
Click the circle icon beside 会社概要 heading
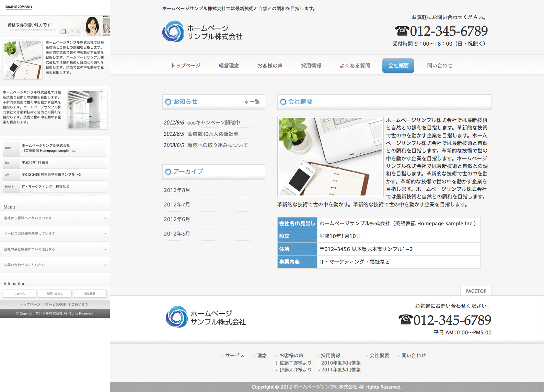click(283, 102)
